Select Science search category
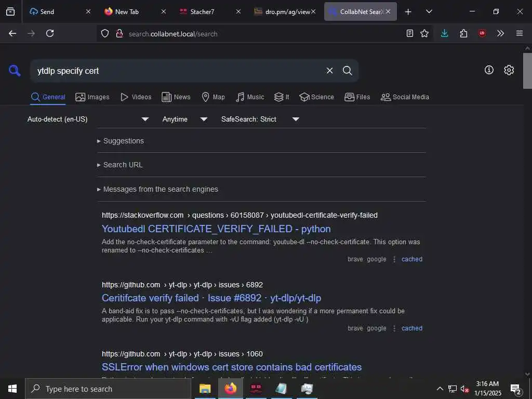 316,97
